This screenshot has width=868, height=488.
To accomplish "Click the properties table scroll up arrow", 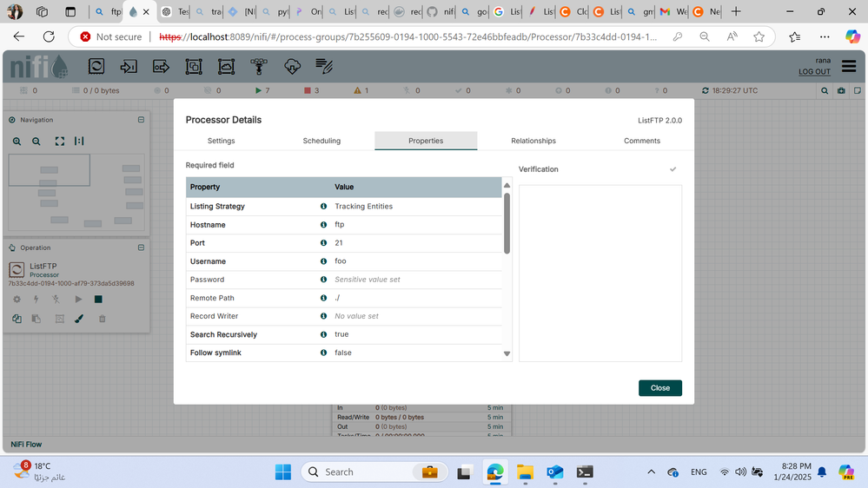I will pyautogui.click(x=507, y=185).
